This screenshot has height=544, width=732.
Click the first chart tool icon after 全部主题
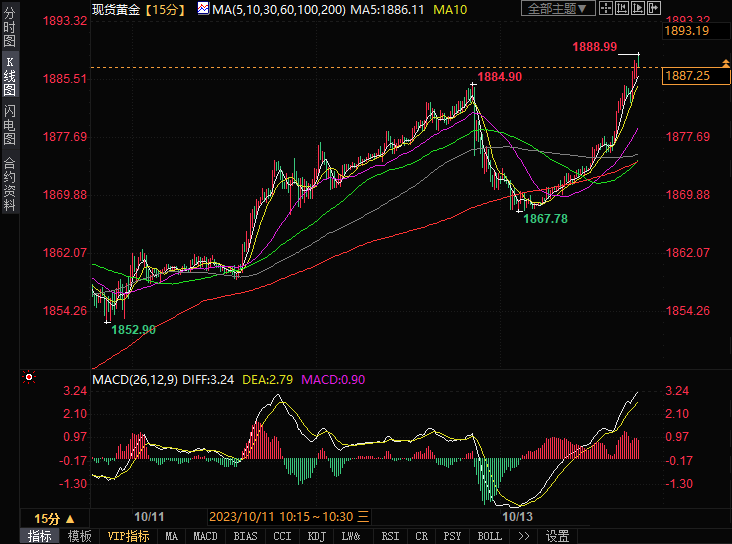[607, 9]
